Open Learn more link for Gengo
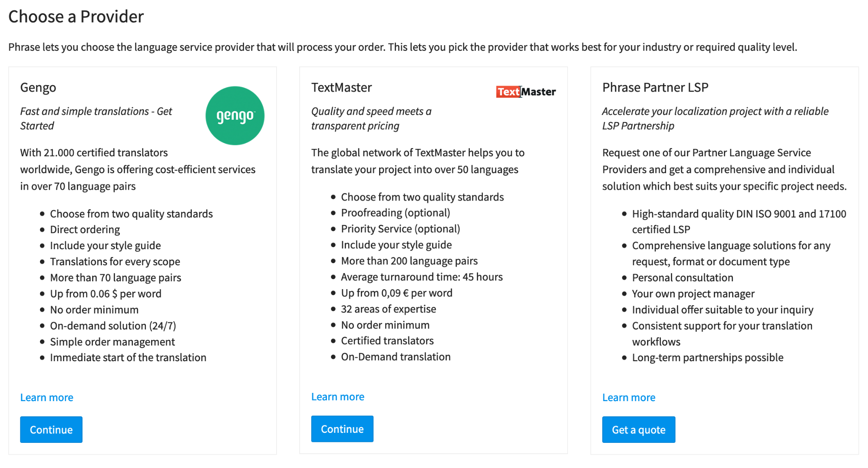Image resolution: width=868 pixels, height=468 pixels. (x=46, y=397)
